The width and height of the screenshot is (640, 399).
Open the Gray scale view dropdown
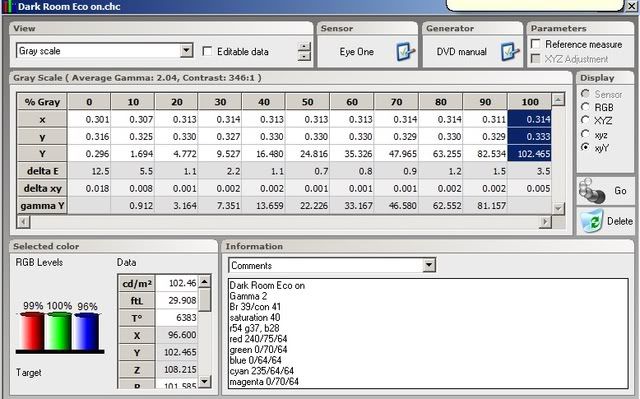pyautogui.click(x=187, y=51)
